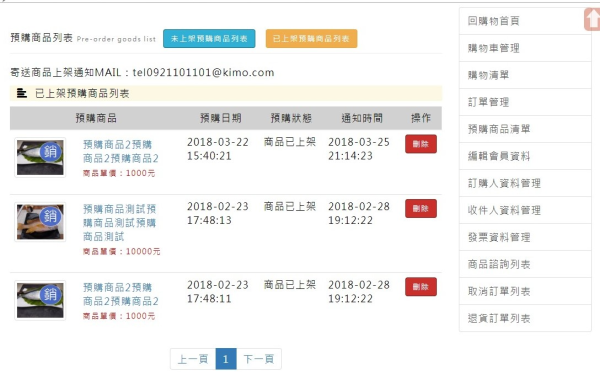Click the notification time 2018-03-25 21:14:23

coord(359,149)
